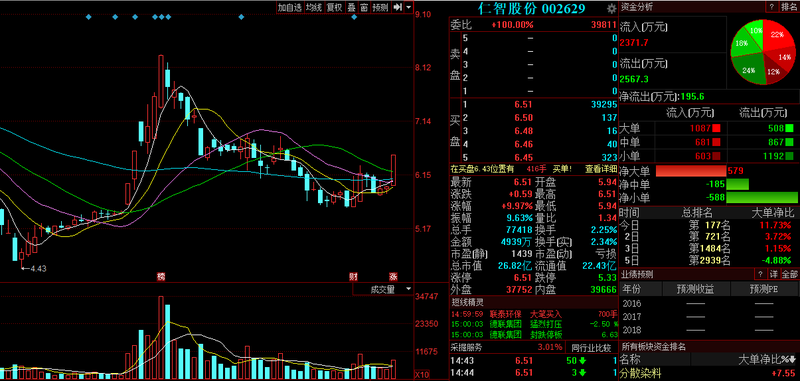
Task: Toggle 叠 overlay comparison mode
Action: (x=351, y=7)
